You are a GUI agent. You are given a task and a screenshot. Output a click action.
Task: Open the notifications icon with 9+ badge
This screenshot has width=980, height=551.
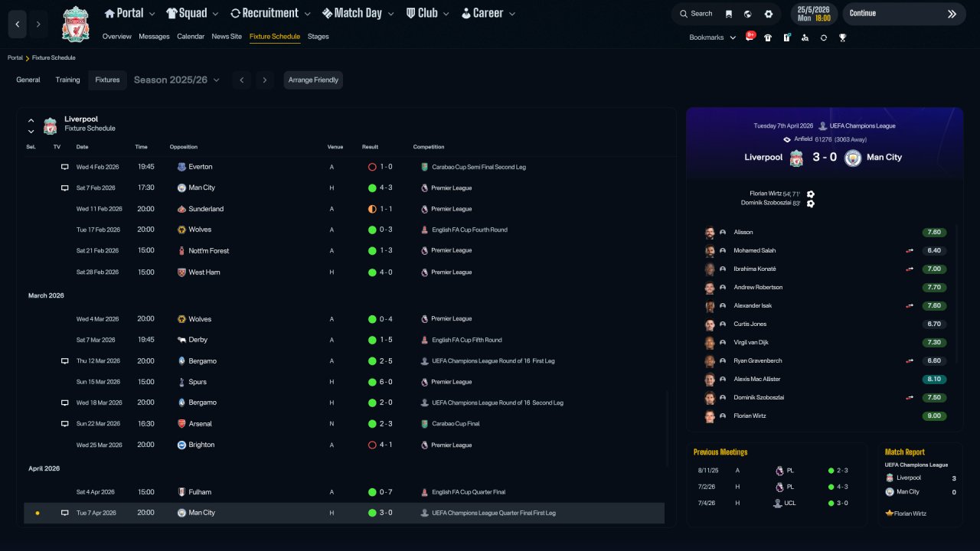(750, 37)
